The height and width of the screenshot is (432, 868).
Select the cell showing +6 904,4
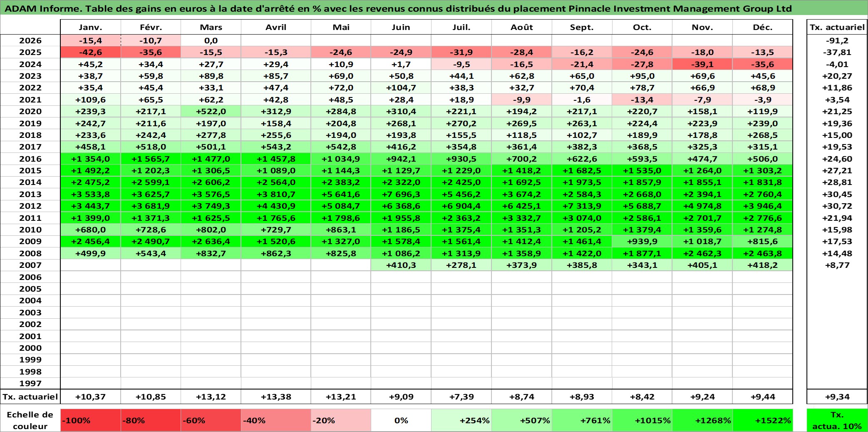tap(461, 206)
